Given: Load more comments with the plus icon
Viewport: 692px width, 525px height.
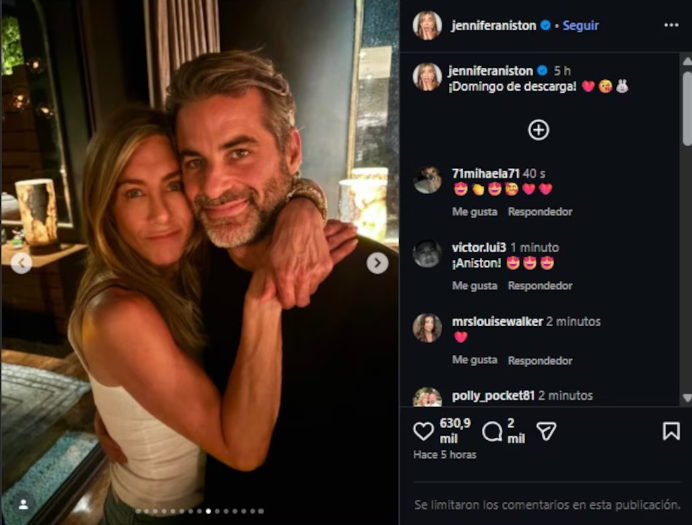Looking at the screenshot, I should 538,130.
